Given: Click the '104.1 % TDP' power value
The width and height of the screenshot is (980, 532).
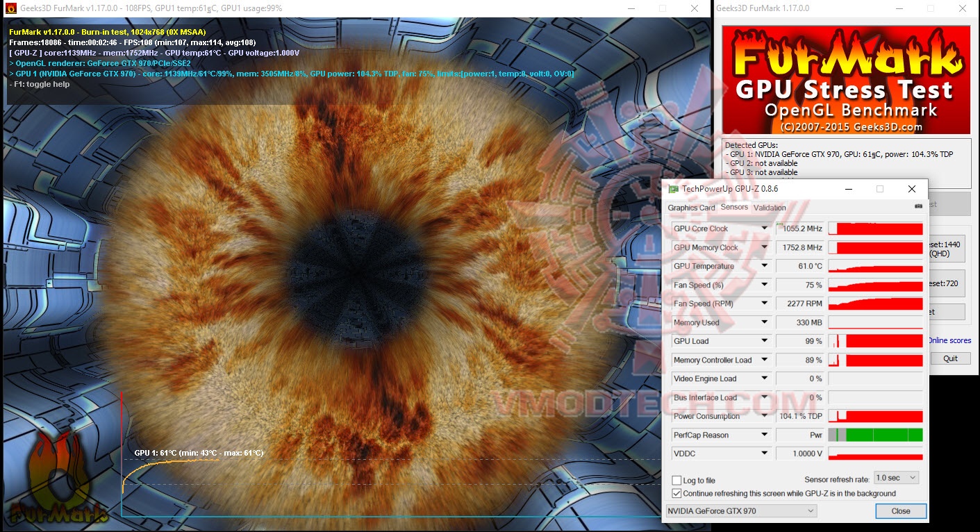Looking at the screenshot, I should (801, 416).
